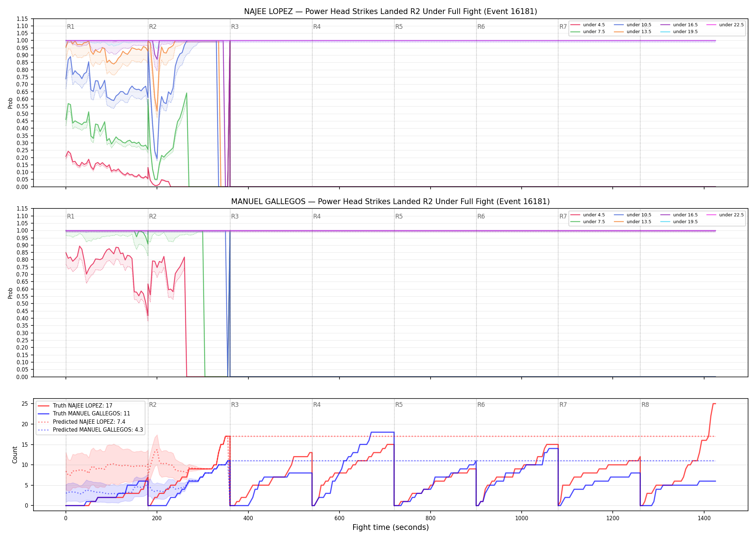
Task: Click the 800 tick label on x-axis
Action: coord(431,518)
